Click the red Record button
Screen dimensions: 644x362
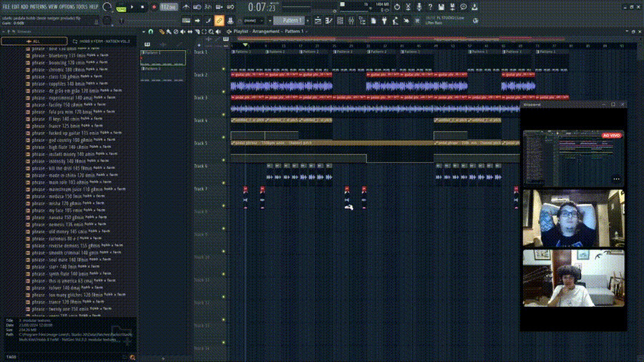(x=153, y=7)
